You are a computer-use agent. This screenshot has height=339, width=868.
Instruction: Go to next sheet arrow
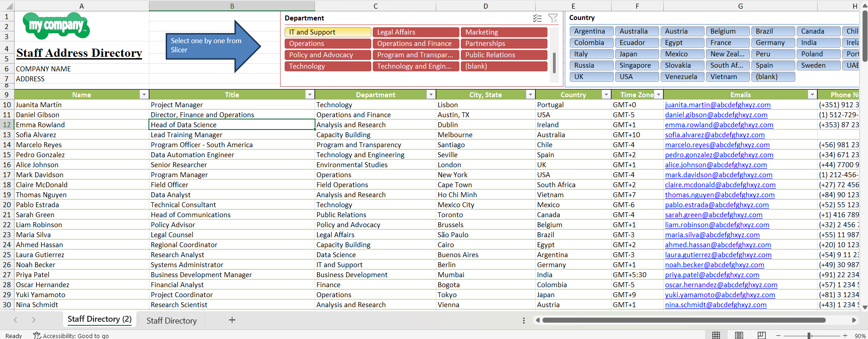34,320
